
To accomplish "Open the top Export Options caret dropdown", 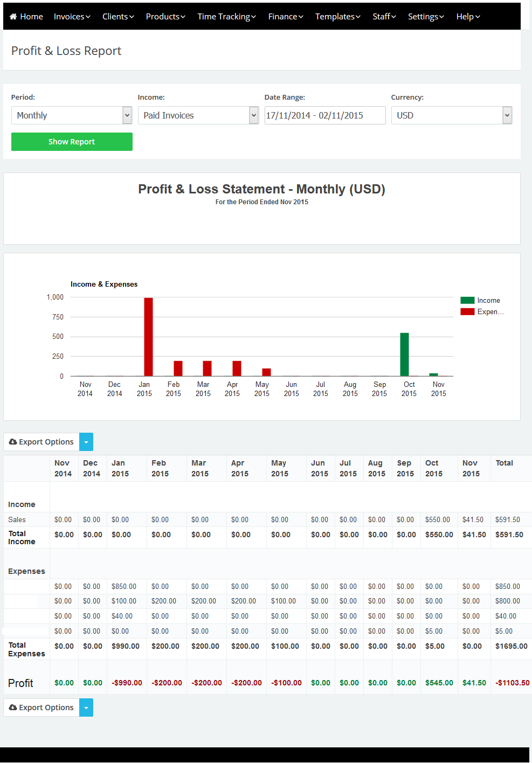I will click(x=86, y=442).
